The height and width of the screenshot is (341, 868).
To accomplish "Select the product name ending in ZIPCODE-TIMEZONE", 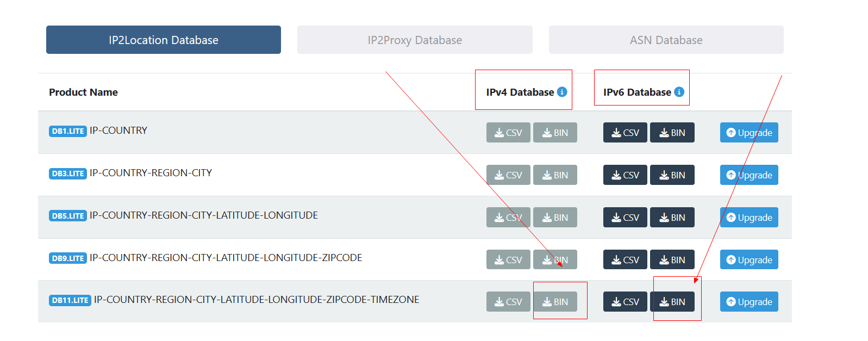I will coord(257,300).
